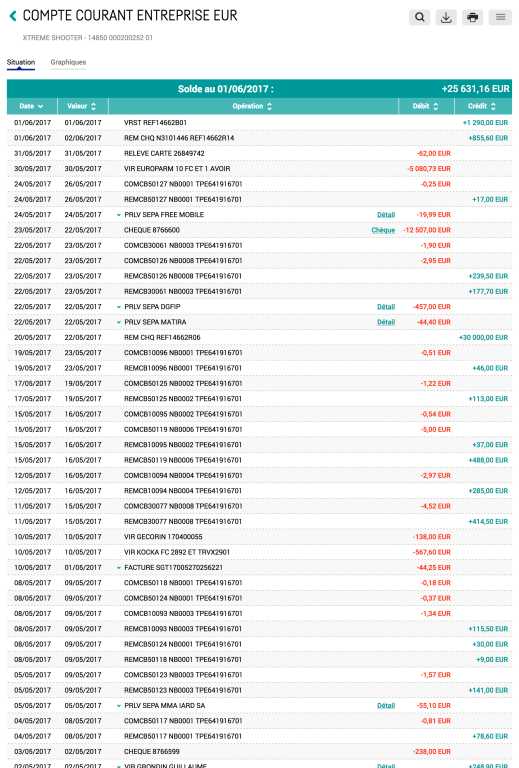Click the download icon button
Viewport: 519px width, 768px height.
click(446, 17)
